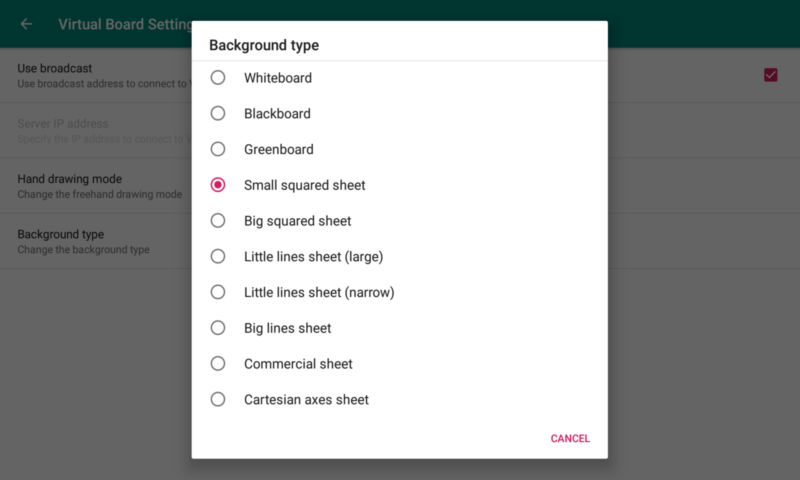Choose Big squared sheet option

point(218,221)
